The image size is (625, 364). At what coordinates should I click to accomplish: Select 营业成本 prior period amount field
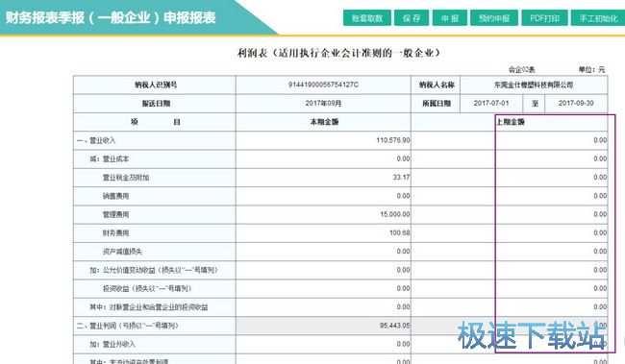coord(510,158)
